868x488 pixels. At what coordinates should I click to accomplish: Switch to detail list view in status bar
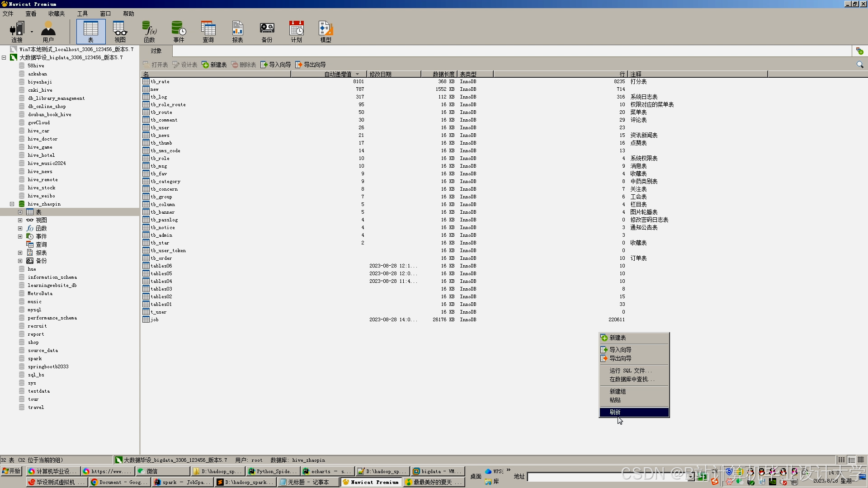click(851, 460)
